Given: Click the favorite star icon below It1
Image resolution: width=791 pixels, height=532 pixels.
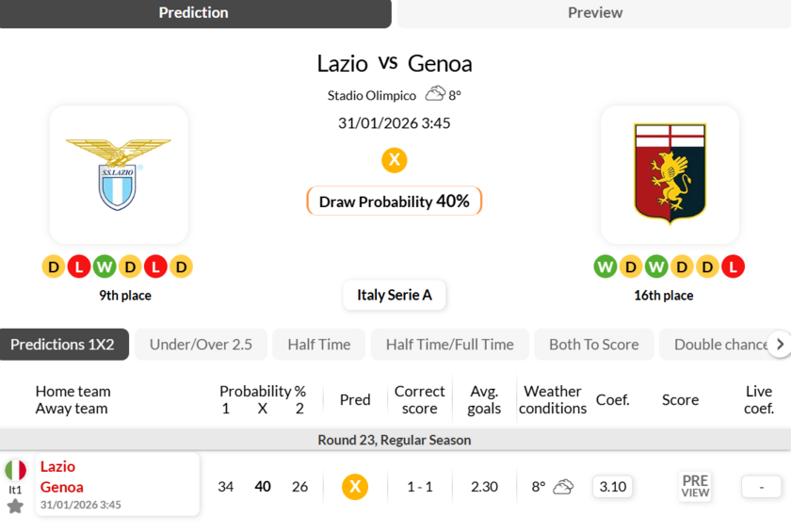Looking at the screenshot, I should [15, 507].
